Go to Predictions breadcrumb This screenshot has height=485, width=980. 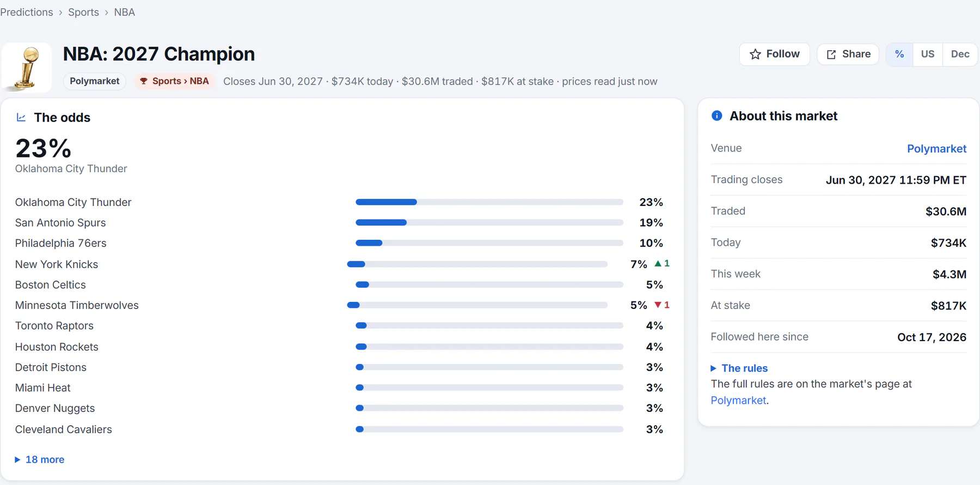coord(27,12)
